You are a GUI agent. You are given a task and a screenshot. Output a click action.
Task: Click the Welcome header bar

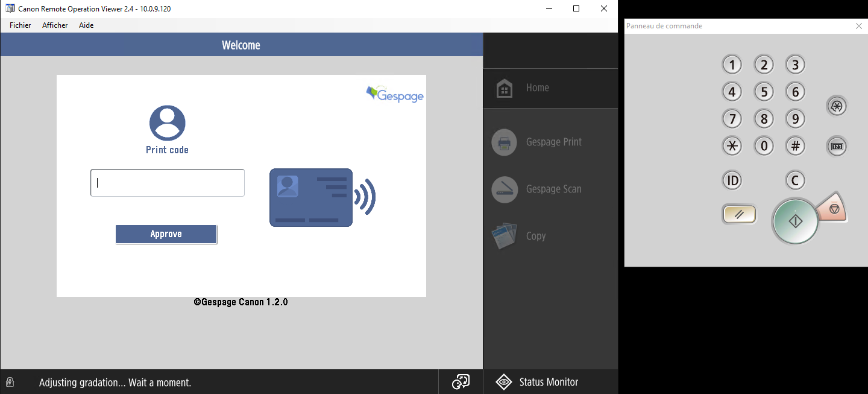(241, 45)
